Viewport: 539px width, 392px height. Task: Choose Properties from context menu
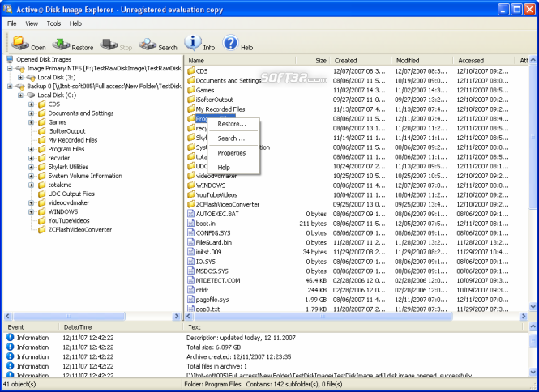pyautogui.click(x=233, y=153)
